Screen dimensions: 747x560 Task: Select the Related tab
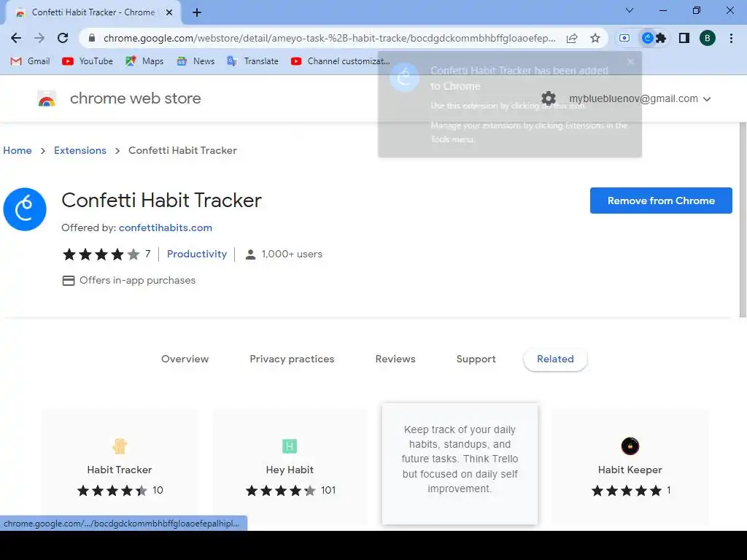click(x=555, y=359)
